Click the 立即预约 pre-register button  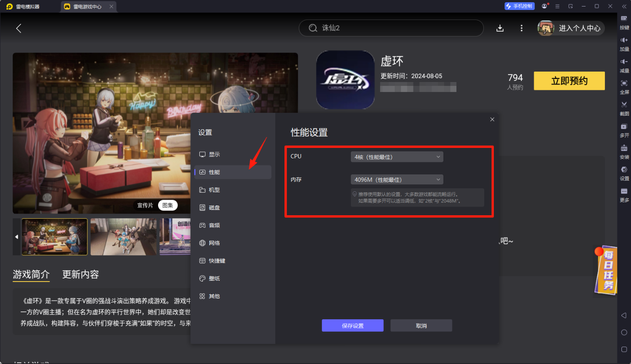point(569,81)
